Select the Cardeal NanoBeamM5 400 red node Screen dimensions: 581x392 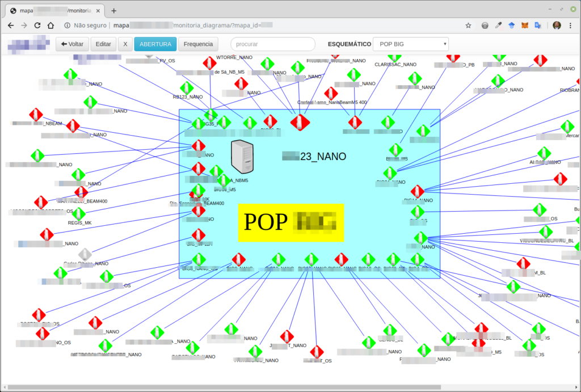pyautogui.click(x=331, y=94)
